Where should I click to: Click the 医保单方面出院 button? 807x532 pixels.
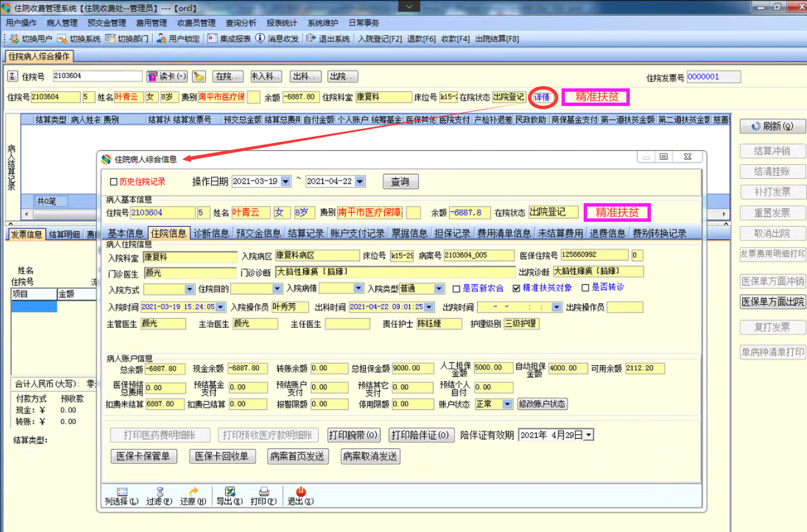pyautogui.click(x=773, y=302)
